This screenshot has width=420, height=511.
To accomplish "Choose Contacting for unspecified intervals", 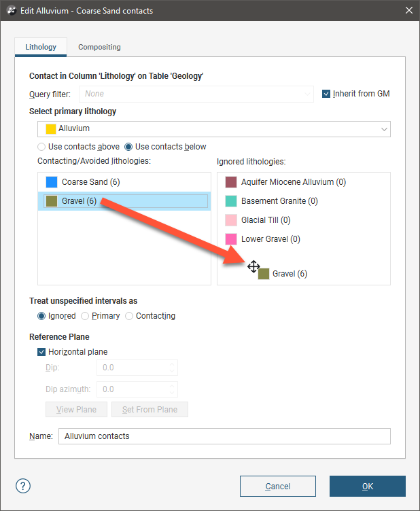I will pyautogui.click(x=129, y=316).
